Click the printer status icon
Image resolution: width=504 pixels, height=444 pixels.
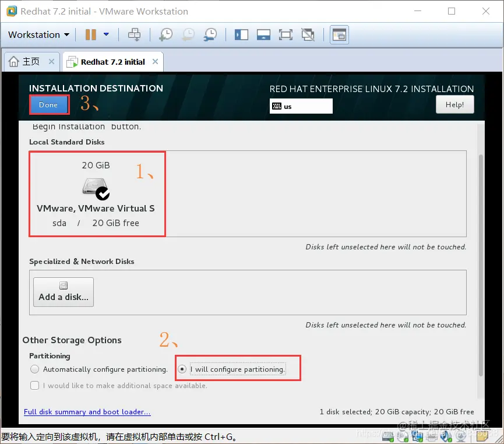pyautogui.click(x=432, y=436)
